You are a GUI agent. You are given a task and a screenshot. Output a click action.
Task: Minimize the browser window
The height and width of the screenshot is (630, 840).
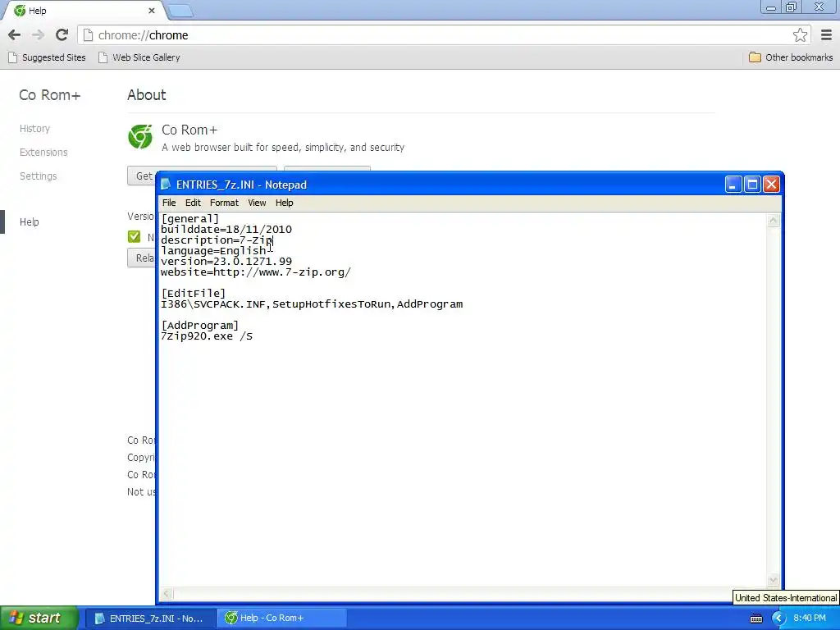(x=771, y=7)
